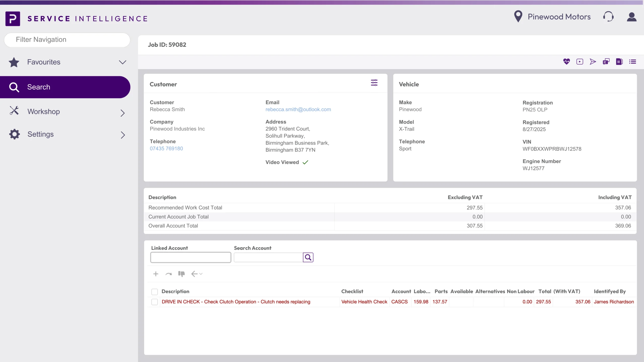The height and width of the screenshot is (362, 644).
Task: Open the Customer card settings sliders icon
Action: pos(374,83)
